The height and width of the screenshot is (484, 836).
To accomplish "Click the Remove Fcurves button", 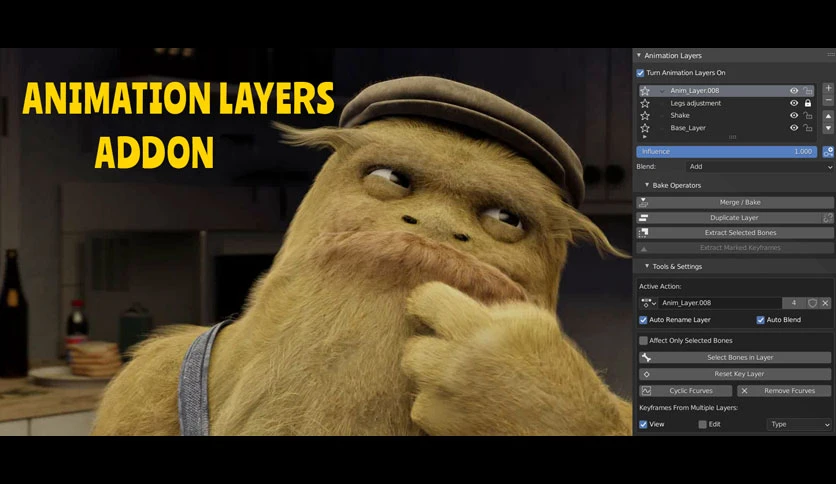I will 784,391.
